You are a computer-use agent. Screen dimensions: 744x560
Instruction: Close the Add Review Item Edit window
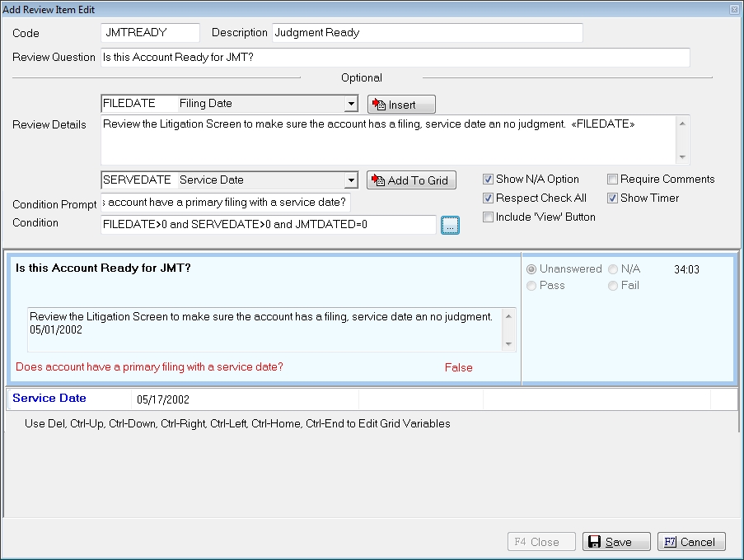(734, 8)
